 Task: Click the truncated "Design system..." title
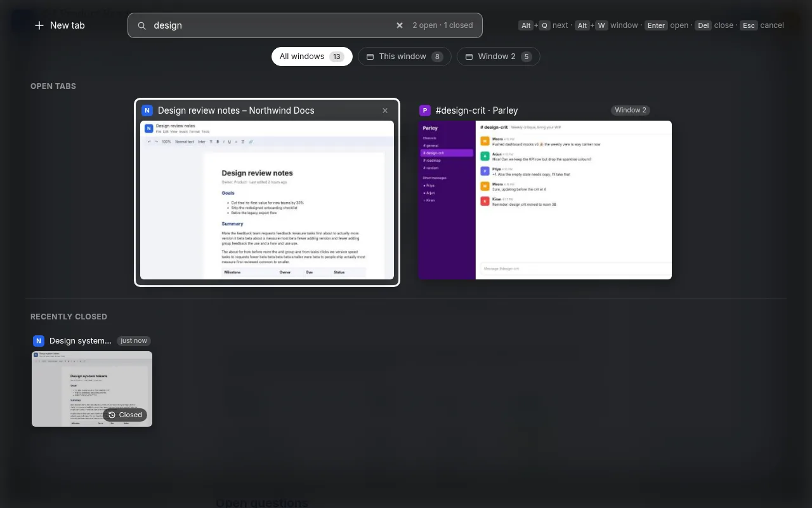pyautogui.click(x=81, y=341)
